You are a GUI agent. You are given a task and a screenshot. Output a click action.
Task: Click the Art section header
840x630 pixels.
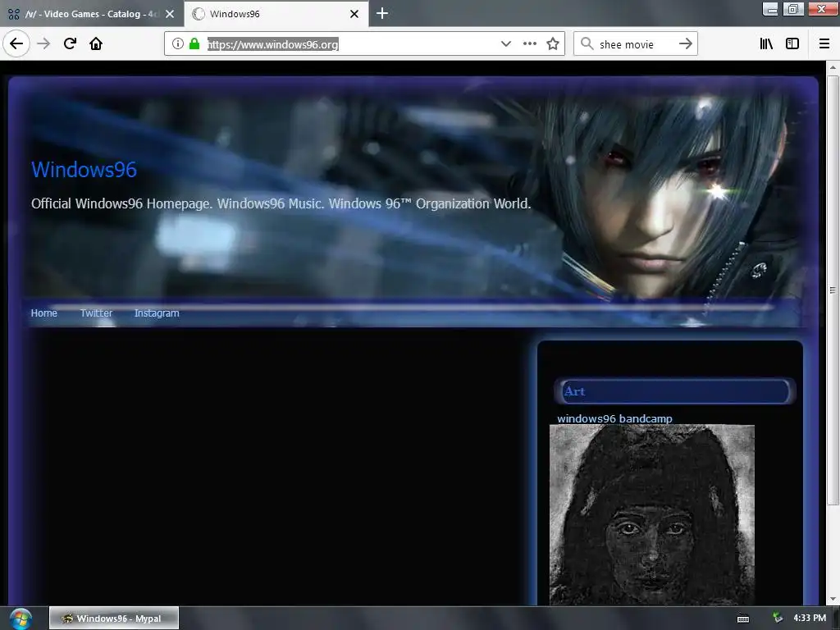click(x=674, y=391)
